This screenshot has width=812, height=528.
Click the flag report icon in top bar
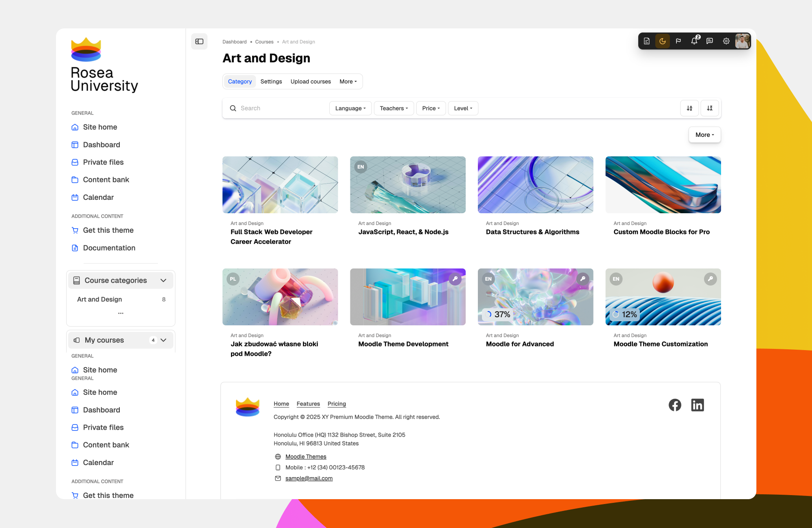pyautogui.click(x=678, y=41)
